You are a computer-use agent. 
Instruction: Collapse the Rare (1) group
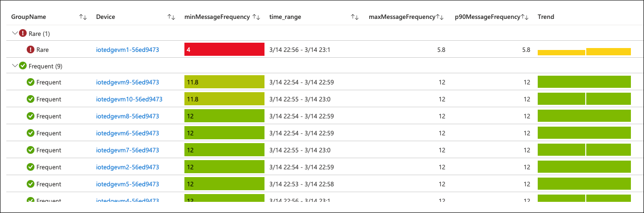14,33
